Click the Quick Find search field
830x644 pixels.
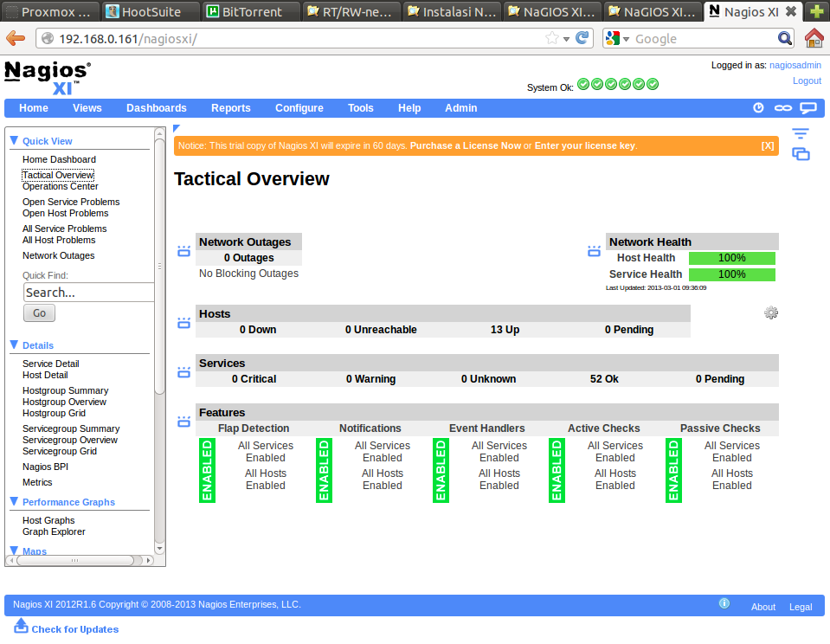click(x=88, y=293)
